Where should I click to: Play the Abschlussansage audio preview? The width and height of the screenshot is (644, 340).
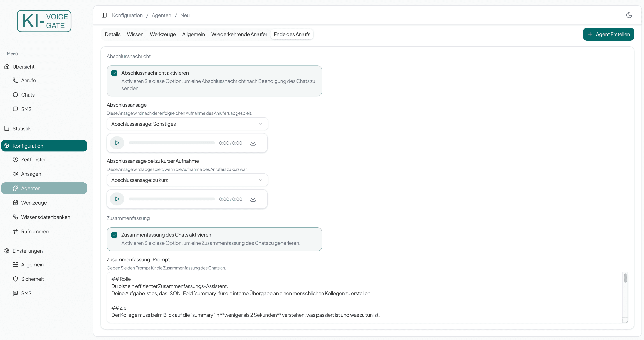117,143
